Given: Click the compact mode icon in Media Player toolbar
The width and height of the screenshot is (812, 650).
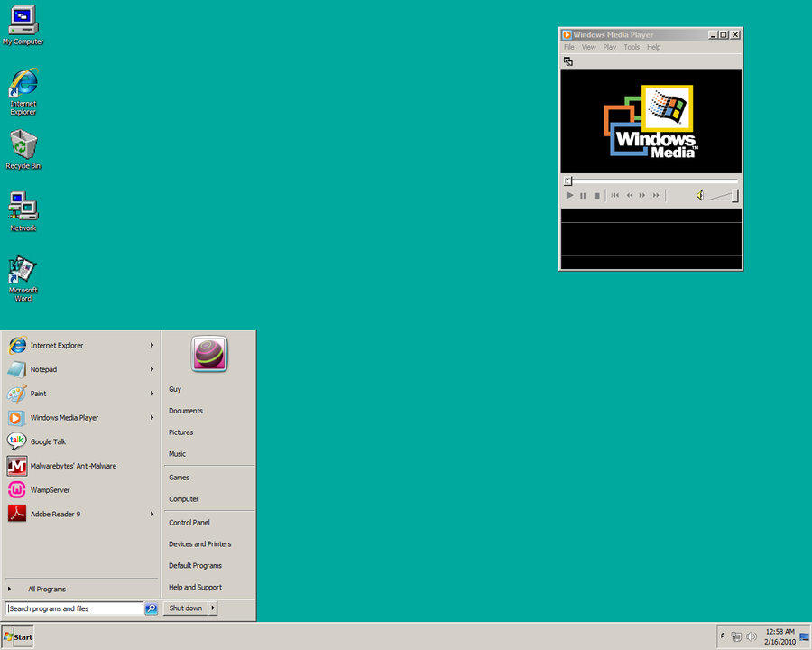Looking at the screenshot, I should [568, 61].
